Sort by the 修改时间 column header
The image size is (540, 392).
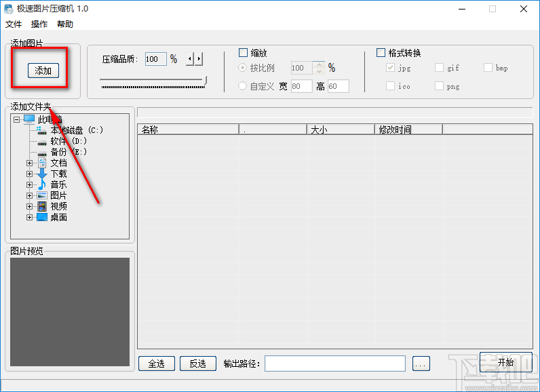tap(408, 130)
